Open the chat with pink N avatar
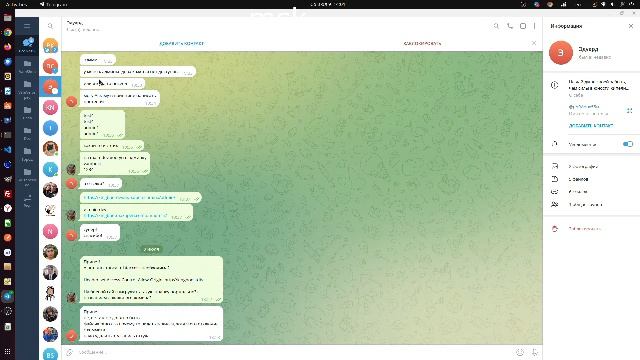This screenshot has height=360, width=640. click(50, 231)
